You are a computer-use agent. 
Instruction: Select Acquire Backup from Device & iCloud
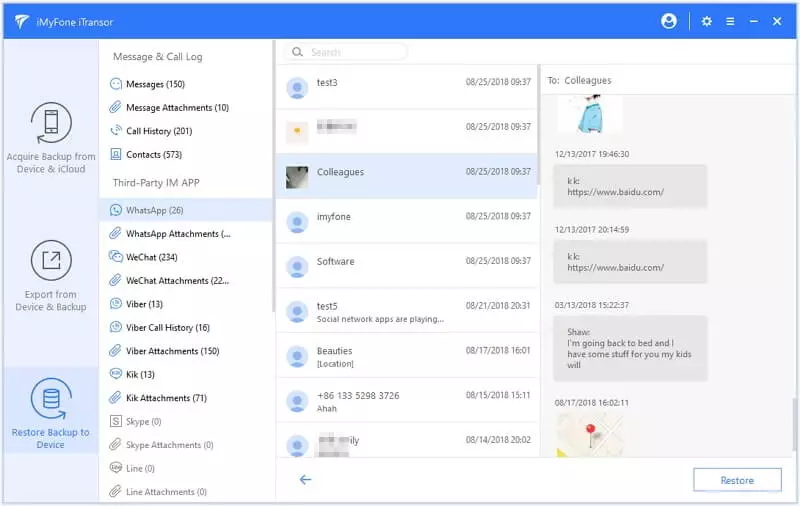[x=51, y=137]
